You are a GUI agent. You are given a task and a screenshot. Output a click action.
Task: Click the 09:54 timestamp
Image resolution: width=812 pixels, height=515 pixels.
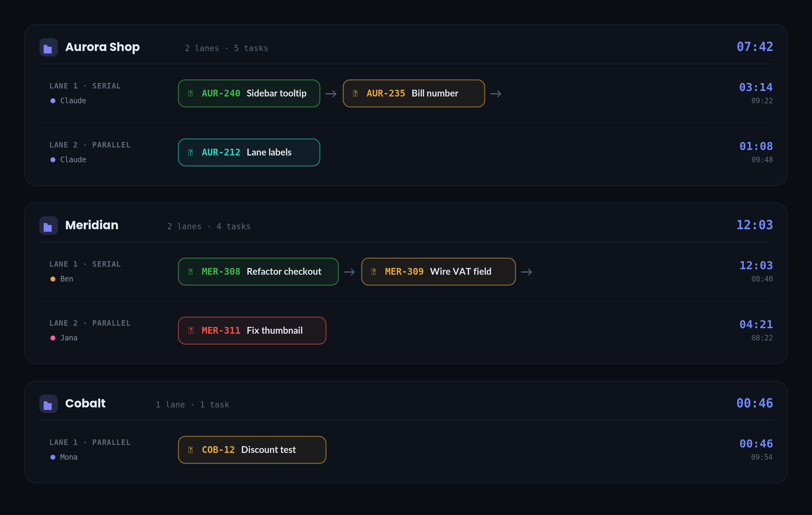pos(762,457)
